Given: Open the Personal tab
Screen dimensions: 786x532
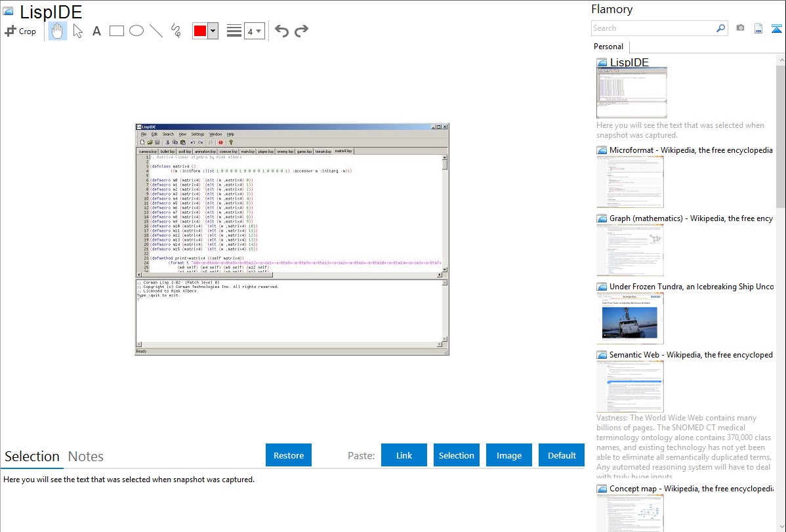Looking at the screenshot, I should [608, 47].
